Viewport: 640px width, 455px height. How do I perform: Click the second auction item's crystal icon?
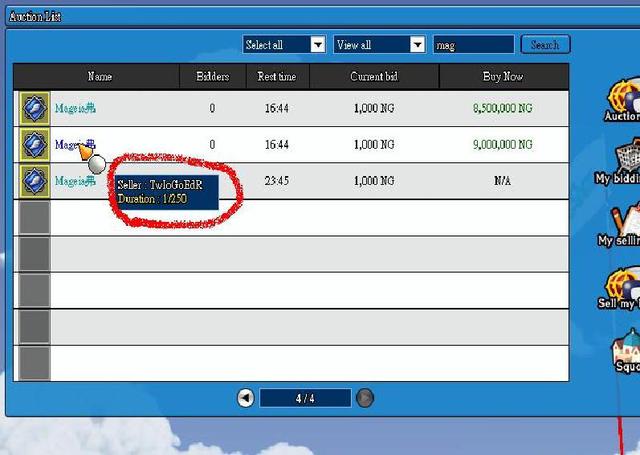pyautogui.click(x=35, y=145)
